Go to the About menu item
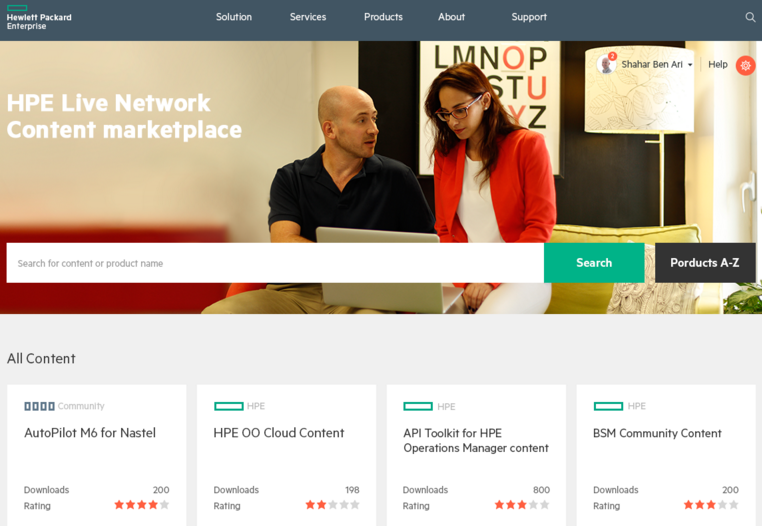 pos(451,17)
